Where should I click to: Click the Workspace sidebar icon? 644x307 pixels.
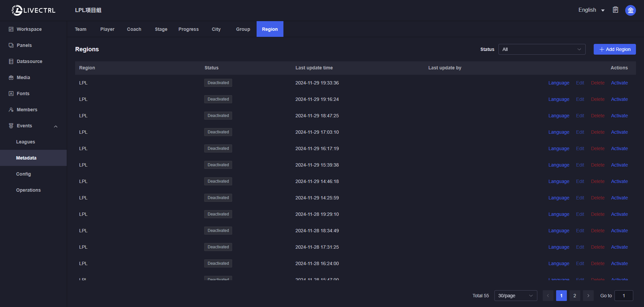tap(11, 29)
